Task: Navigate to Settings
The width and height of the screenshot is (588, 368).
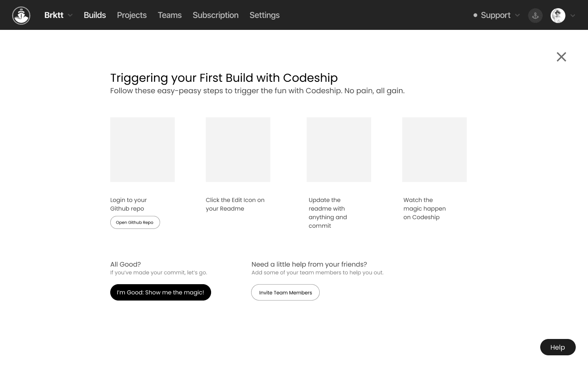Action: click(265, 15)
